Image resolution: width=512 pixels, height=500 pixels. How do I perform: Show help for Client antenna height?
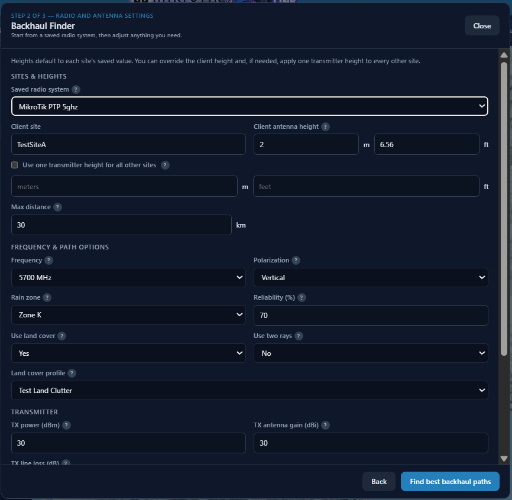326,127
